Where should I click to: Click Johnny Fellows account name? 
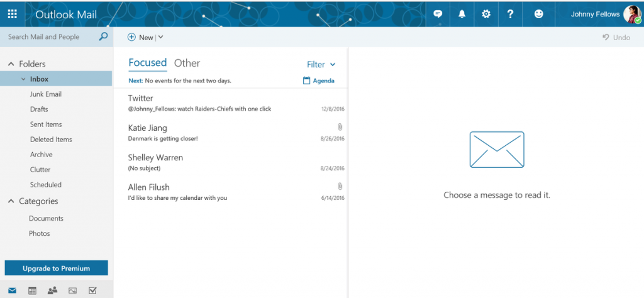tap(595, 14)
